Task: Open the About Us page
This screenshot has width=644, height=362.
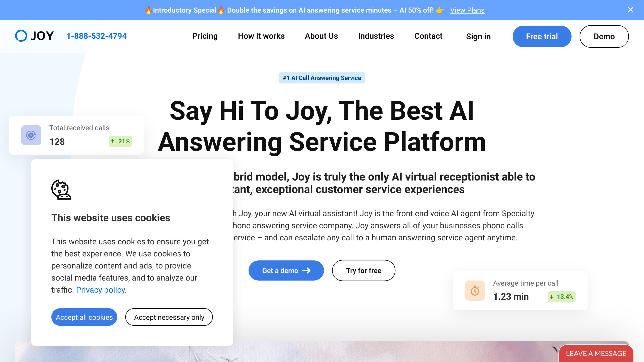Action: click(x=321, y=36)
